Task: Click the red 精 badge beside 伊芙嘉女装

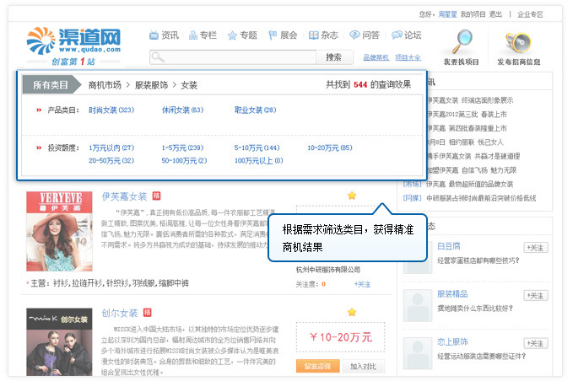Action: point(156,196)
